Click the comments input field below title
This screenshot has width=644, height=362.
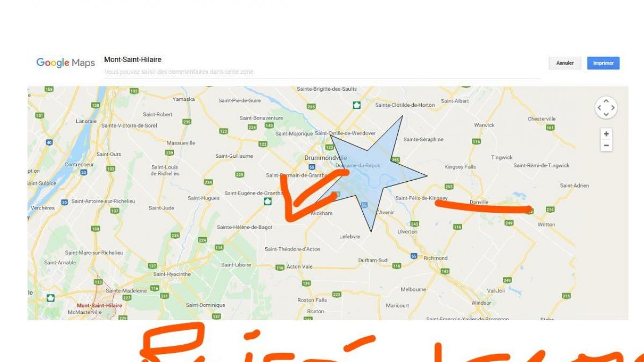322,72
